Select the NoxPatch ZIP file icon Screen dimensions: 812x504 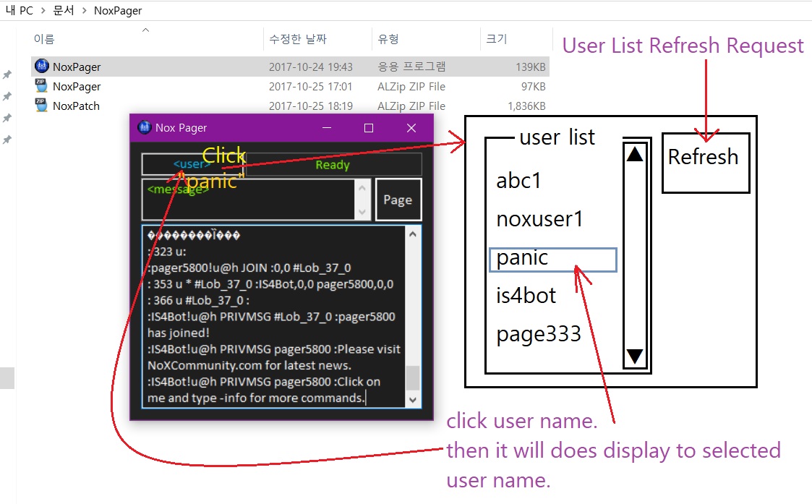41,105
